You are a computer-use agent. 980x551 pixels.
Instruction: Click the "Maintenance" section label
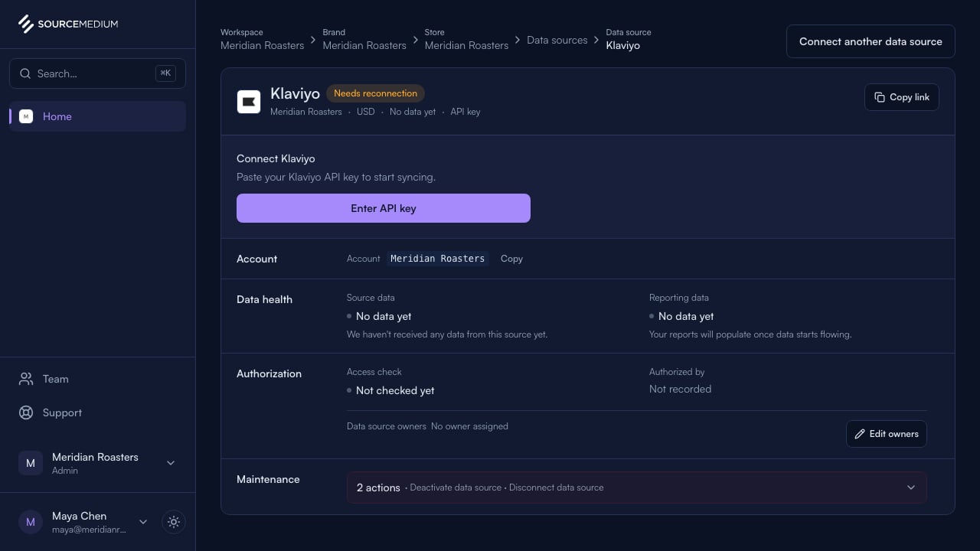pos(268,479)
